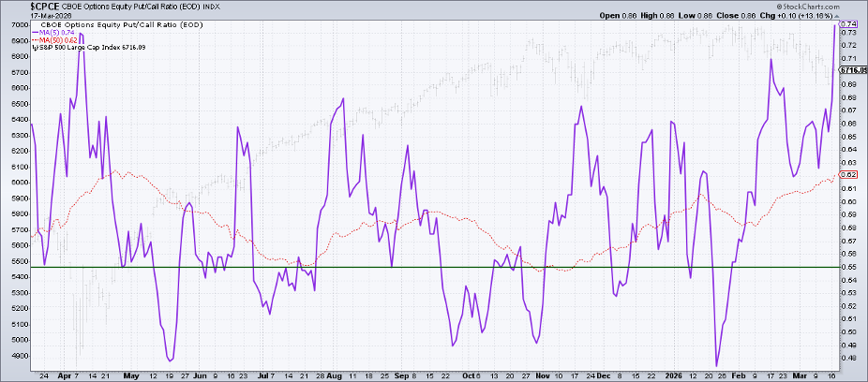Screen dimensions: 868x382
Task: Click the Aug month label on time axis
Action: tap(334, 375)
